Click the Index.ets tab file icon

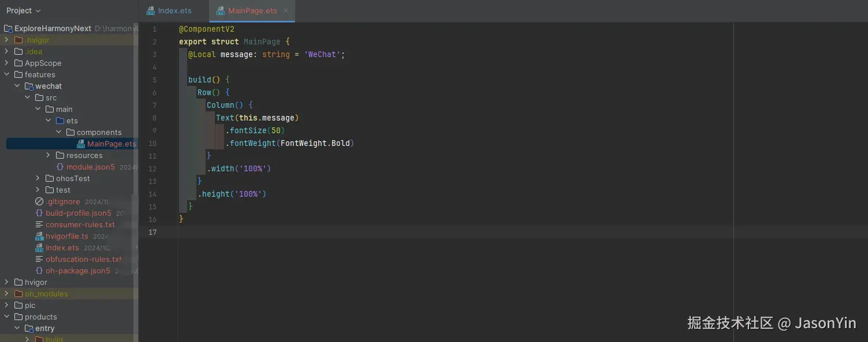[151, 11]
